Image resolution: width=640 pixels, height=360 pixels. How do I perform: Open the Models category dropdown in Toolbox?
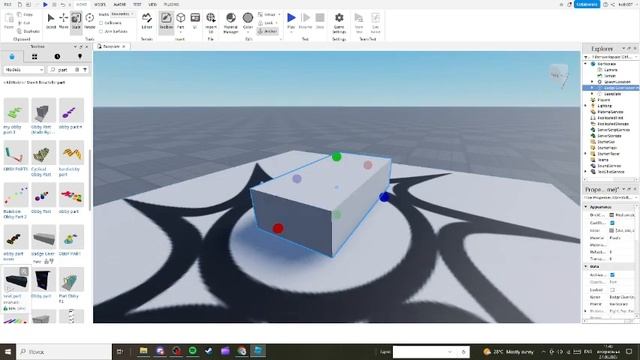24,70
